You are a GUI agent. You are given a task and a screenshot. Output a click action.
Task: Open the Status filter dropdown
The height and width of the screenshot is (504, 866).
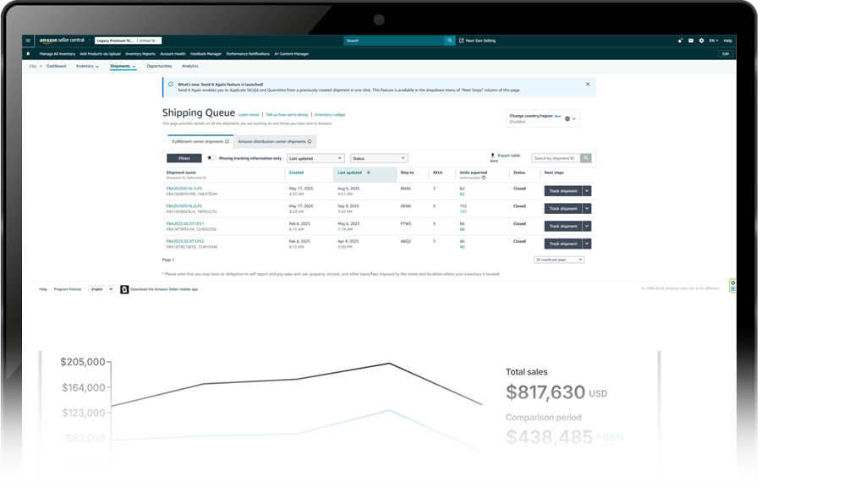(x=379, y=158)
